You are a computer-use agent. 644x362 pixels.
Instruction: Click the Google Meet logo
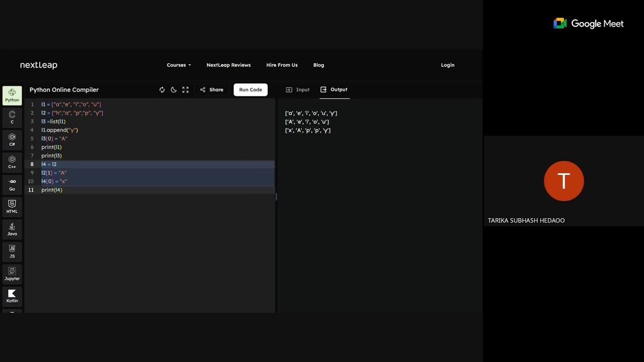588,24
